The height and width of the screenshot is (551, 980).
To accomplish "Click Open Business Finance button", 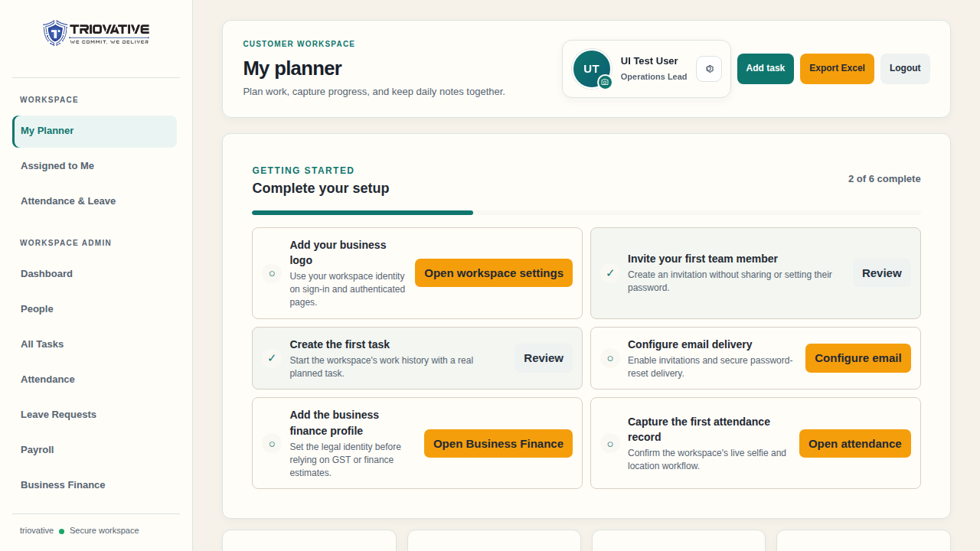I will coord(498,443).
